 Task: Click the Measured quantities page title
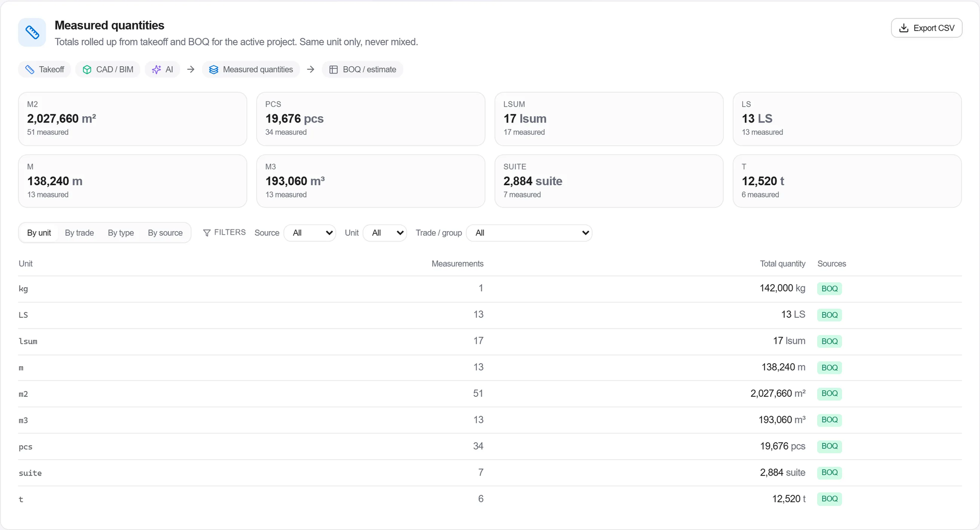109,26
